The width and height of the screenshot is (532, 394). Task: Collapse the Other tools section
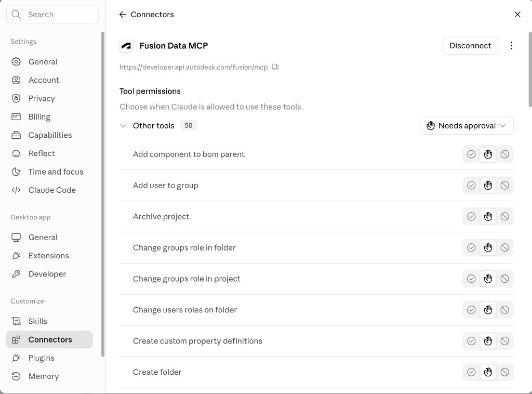click(x=124, y=126)
